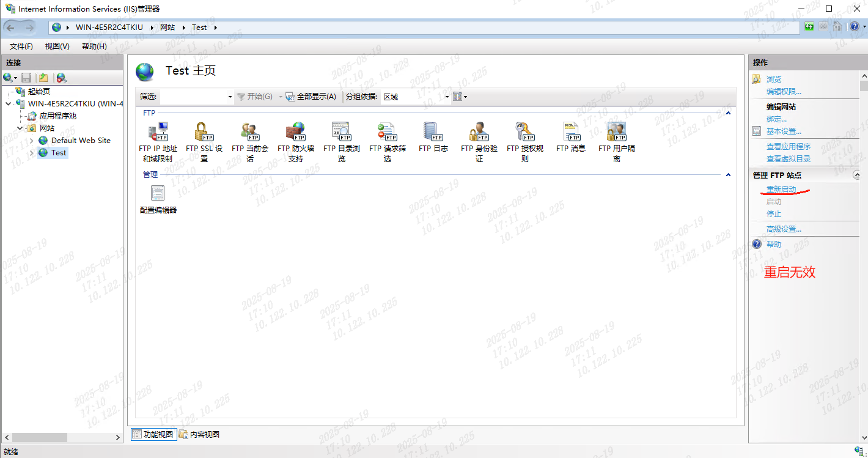Click the 高级设置... link
Viewport: 868px width, 458px height.
tap(784, 229)
